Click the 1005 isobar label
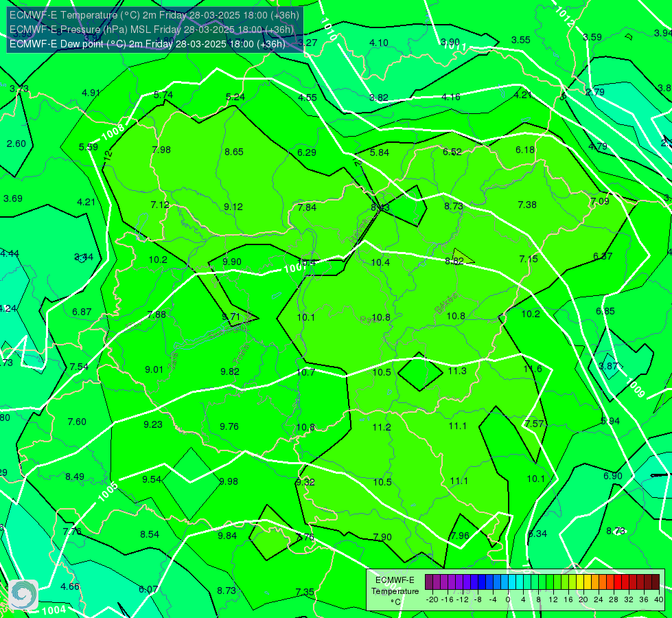The image size is (672, 618). (x=108, y=492)
